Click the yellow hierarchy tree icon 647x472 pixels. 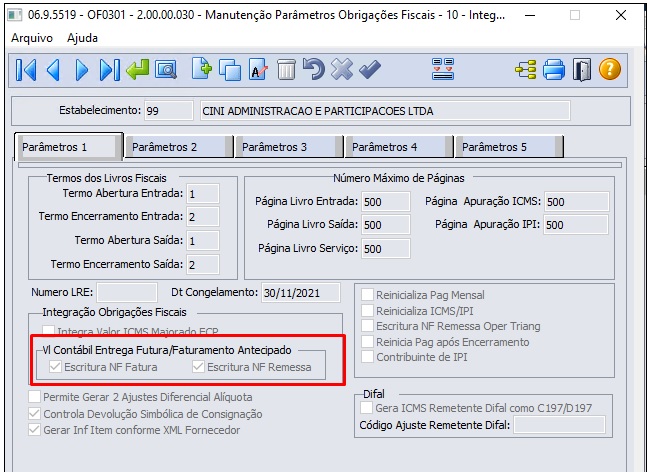point(526,70)
